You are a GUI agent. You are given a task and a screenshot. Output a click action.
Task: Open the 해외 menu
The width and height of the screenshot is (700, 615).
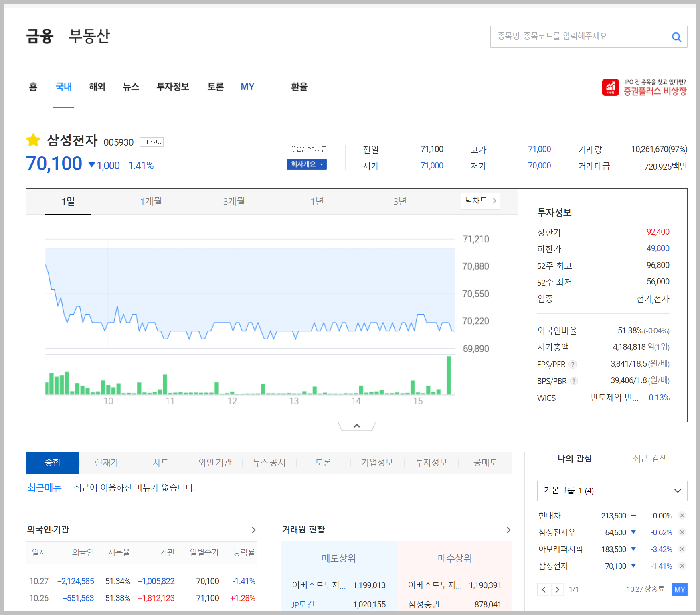(x=97, y=87)
